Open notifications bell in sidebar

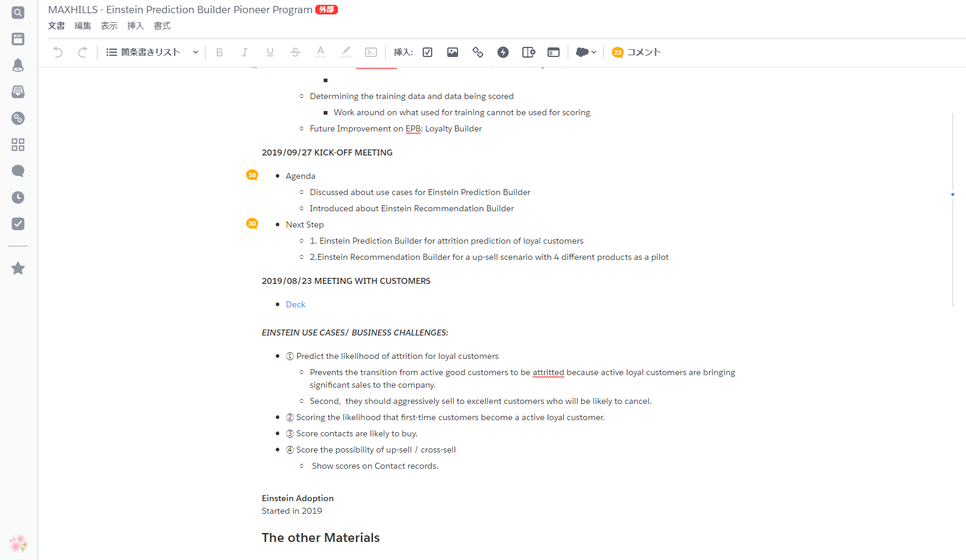(x=18, y=65)
